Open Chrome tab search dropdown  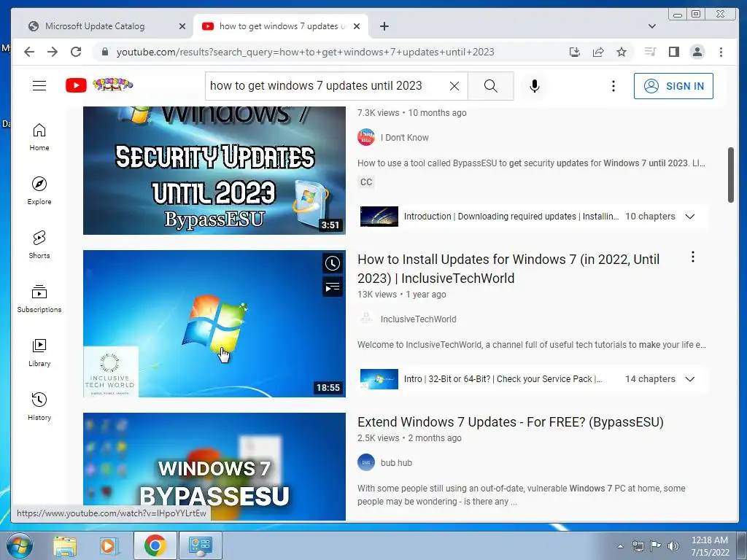click(651, 26)
